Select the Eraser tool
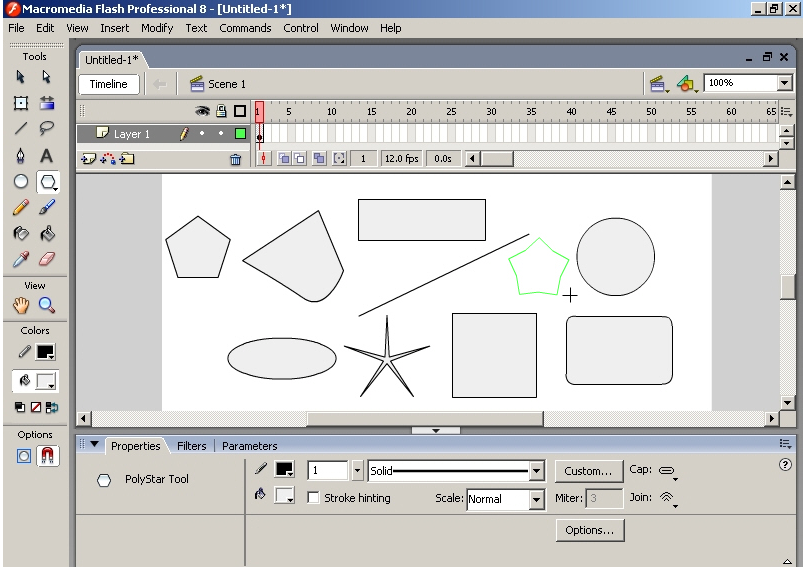The image size is (803, 567). pyautogui.click(x=47, y=259)
